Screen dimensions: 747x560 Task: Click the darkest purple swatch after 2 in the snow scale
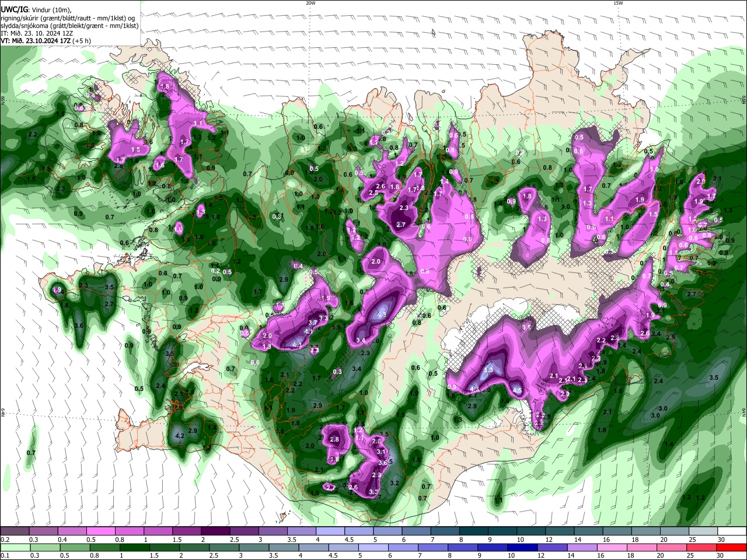pyautogui.click(x=215, y=531)
